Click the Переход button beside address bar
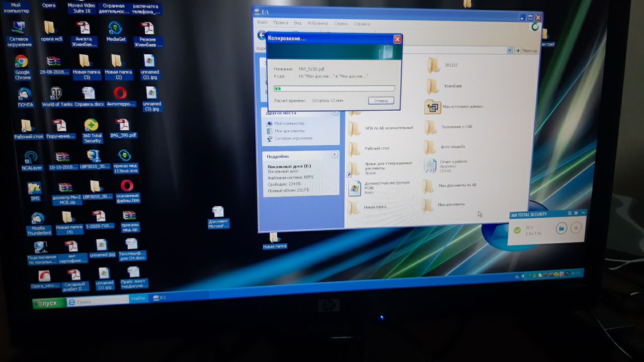 (x=526, y=51)
